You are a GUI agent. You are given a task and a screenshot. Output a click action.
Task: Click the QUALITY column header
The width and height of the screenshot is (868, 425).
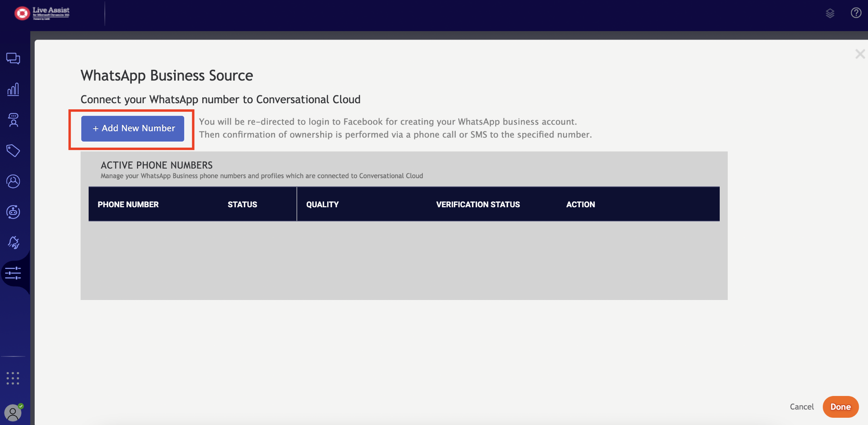(322, 204)
